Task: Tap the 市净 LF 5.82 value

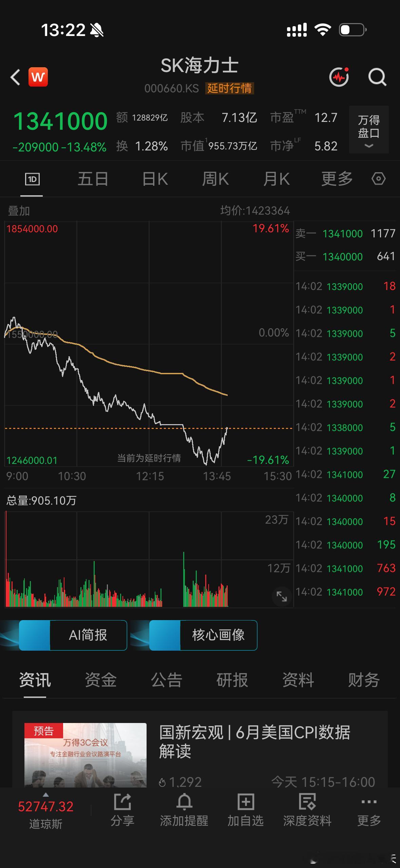Action: [x=304, y=146]
